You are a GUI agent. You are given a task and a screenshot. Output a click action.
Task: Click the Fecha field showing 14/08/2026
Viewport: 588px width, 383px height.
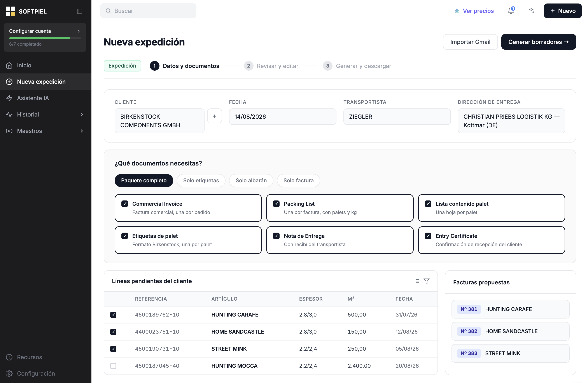(282, 117)
